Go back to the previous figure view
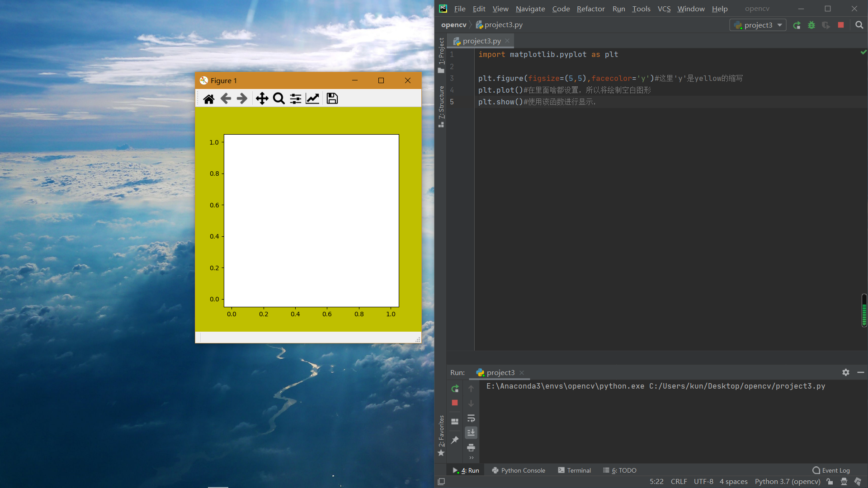 pos(226,99)
